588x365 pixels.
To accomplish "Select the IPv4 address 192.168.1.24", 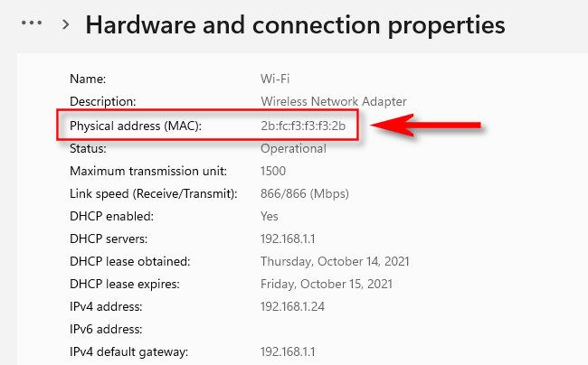I will click(291, 306).
